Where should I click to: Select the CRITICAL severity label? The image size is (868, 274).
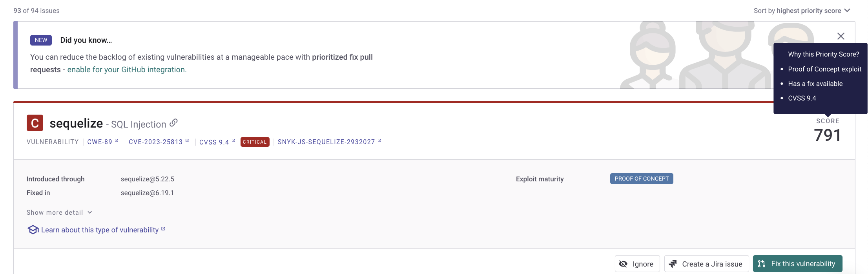click(x=255, y=142)
